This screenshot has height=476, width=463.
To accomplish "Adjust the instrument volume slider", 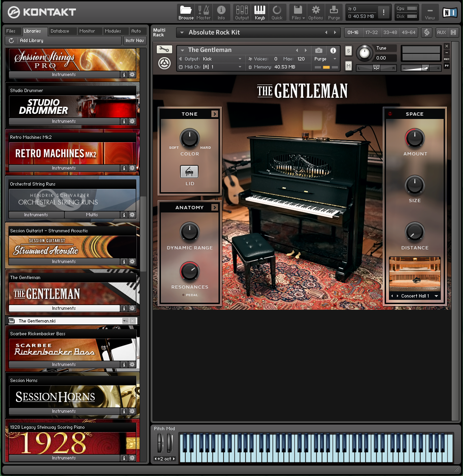I will pos(421,68).
